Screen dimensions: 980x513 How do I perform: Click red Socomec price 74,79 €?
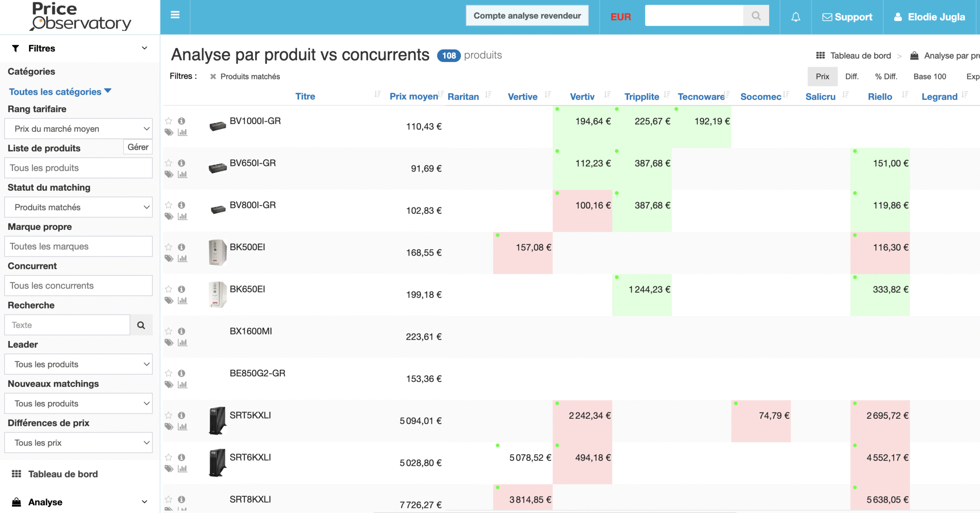tap(774, 416)
